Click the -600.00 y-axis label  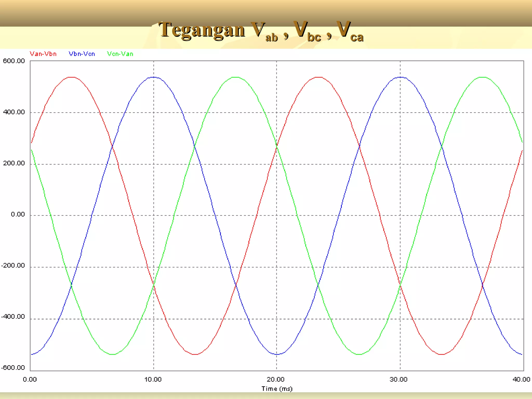13,368
